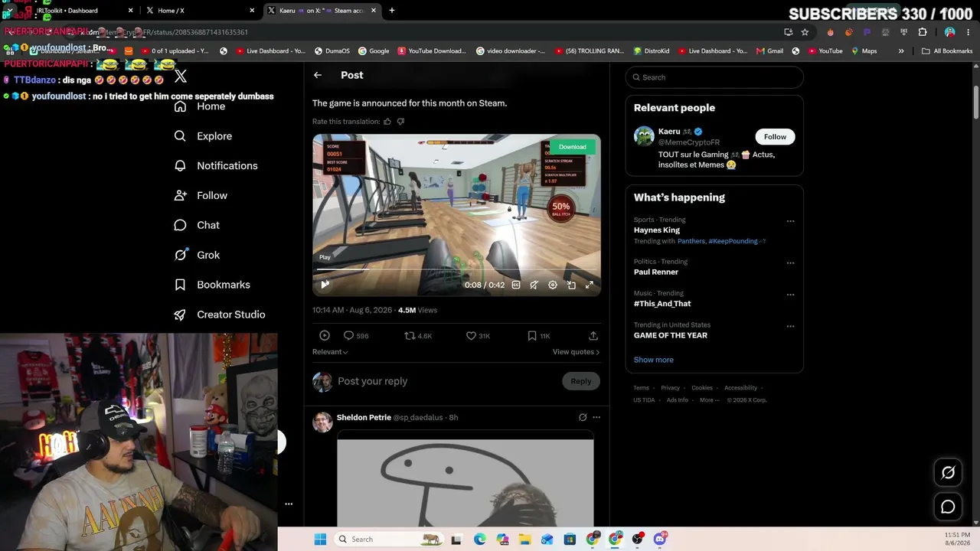
Task: Open video playback settings gear
Action: tap(553, 285)
